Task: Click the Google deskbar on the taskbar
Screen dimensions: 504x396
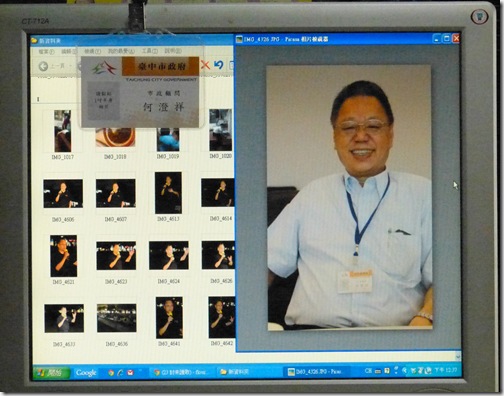Action: [x=86, y=373]
